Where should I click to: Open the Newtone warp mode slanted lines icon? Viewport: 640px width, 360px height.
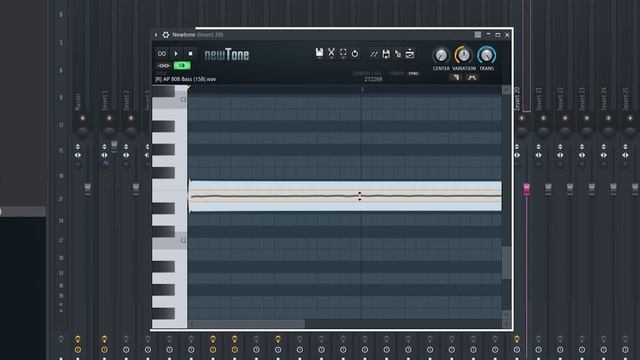pyautogui.click(x=373, y=53)
